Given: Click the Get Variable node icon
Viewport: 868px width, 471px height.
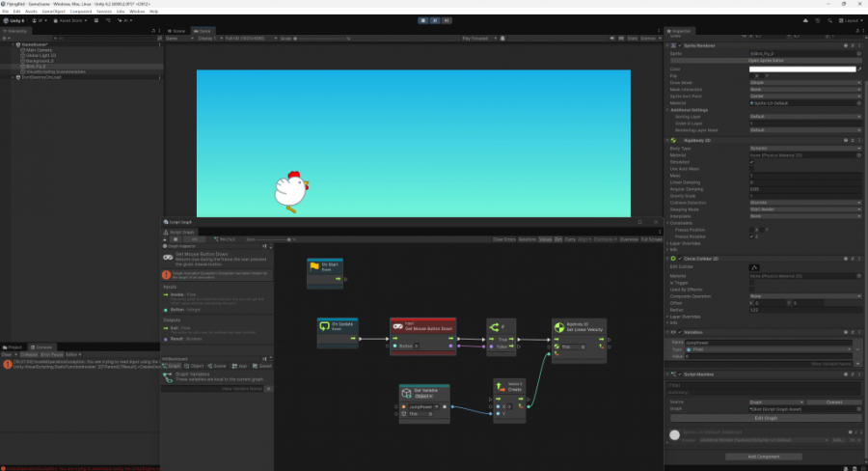Looking at the screenshot, I should coord(406,394).
